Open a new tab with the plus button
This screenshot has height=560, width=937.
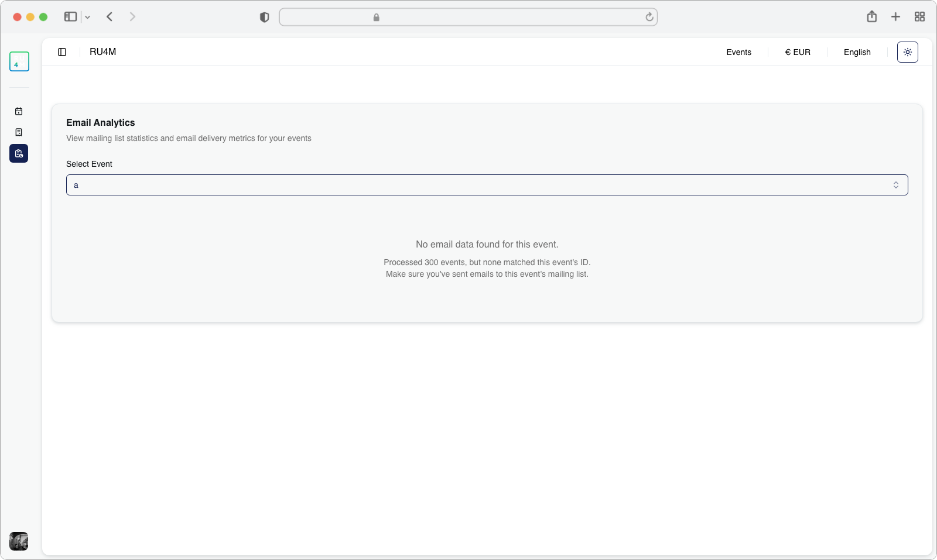point(895,17)
